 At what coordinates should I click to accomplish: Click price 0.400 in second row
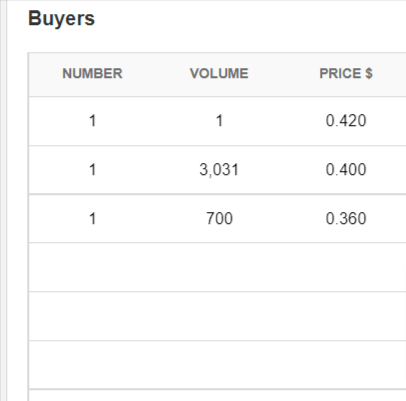click(x=346, y=170)
